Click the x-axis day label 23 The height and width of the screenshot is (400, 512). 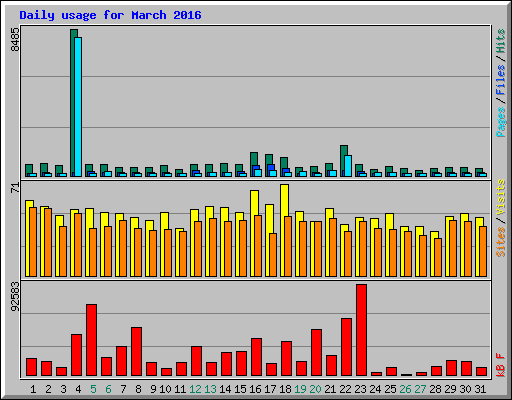[360, 389]
